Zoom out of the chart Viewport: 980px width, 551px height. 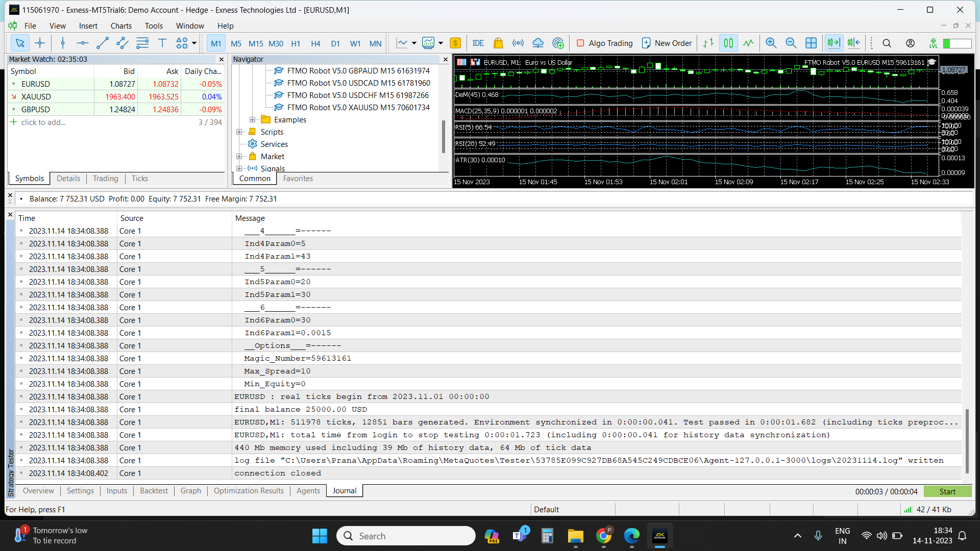(x=791, y=43)
